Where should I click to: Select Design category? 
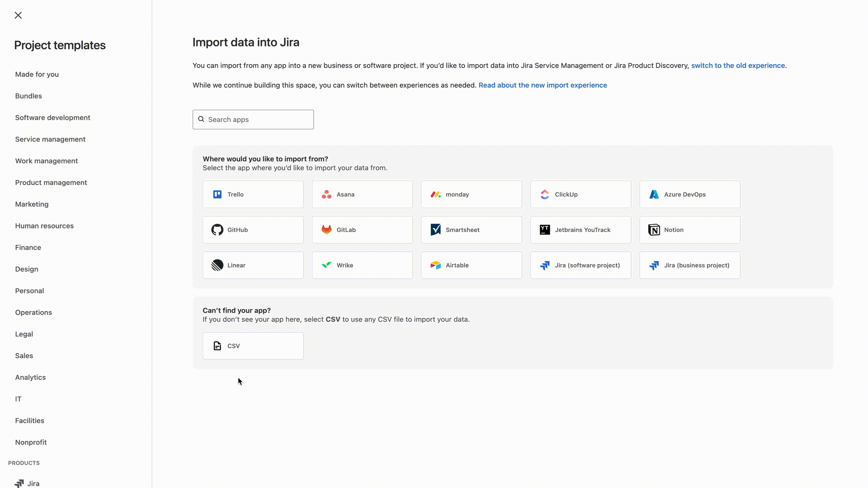click(26, 269)
